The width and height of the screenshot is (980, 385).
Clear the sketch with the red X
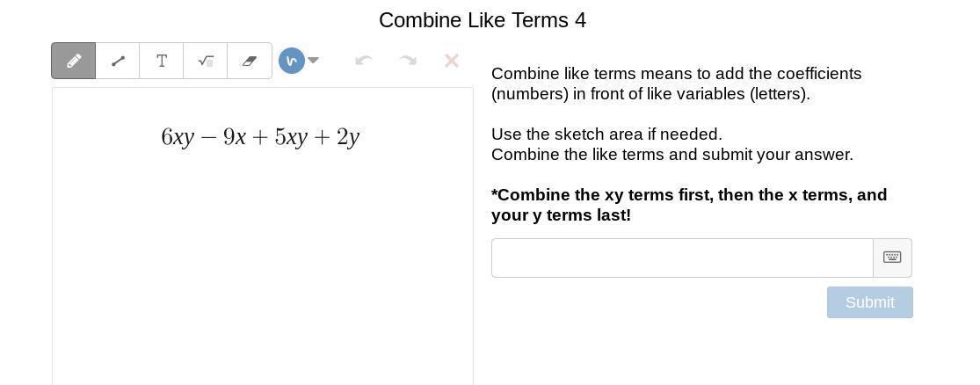pos(452,61)
